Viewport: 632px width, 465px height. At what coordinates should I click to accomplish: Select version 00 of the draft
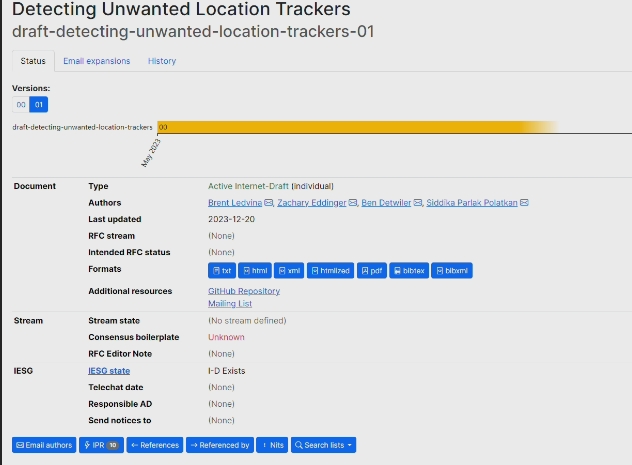pyautogui.click(x=21, y=105)
